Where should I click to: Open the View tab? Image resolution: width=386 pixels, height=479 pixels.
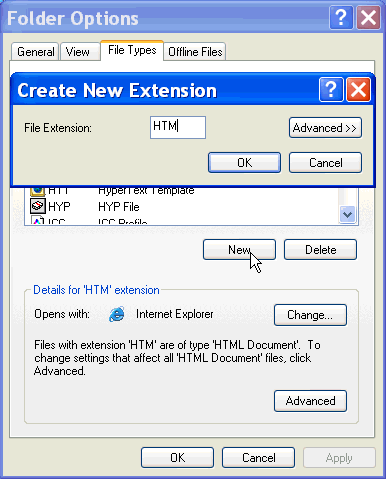77,52
